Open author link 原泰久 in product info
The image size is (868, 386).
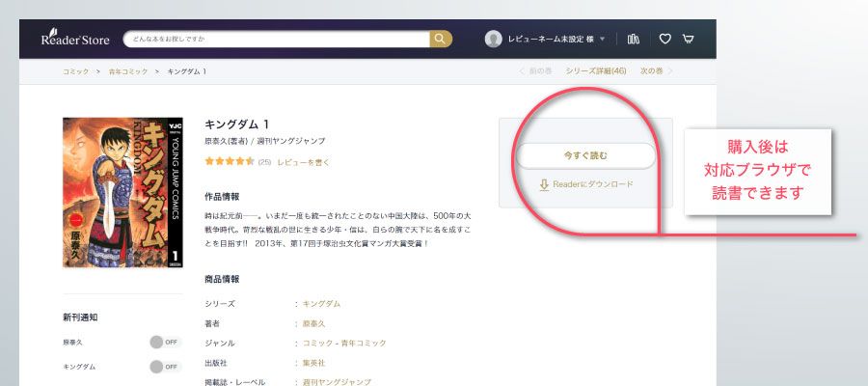[313, 323]
